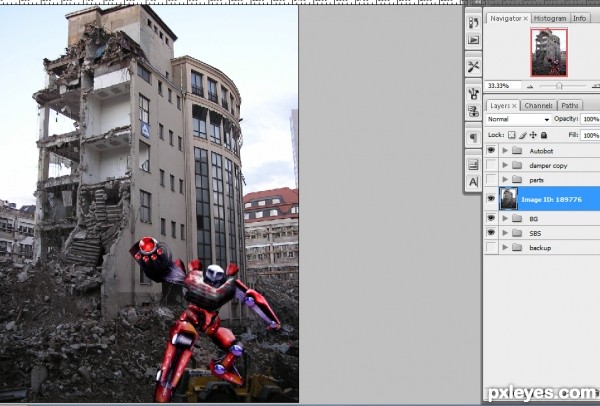
Task: Select the SBS group name
Action: 535,233
